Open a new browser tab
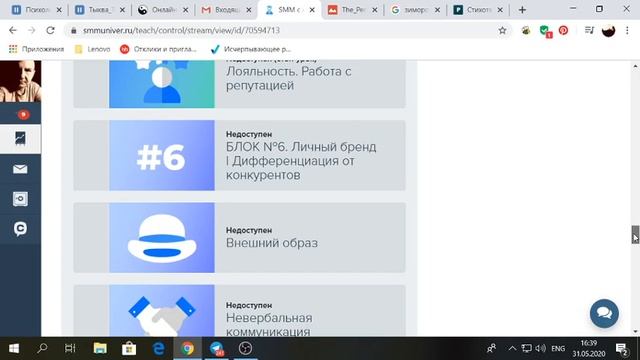The height and width of the screenshot is (360, 640). click(x=522, y=10)
